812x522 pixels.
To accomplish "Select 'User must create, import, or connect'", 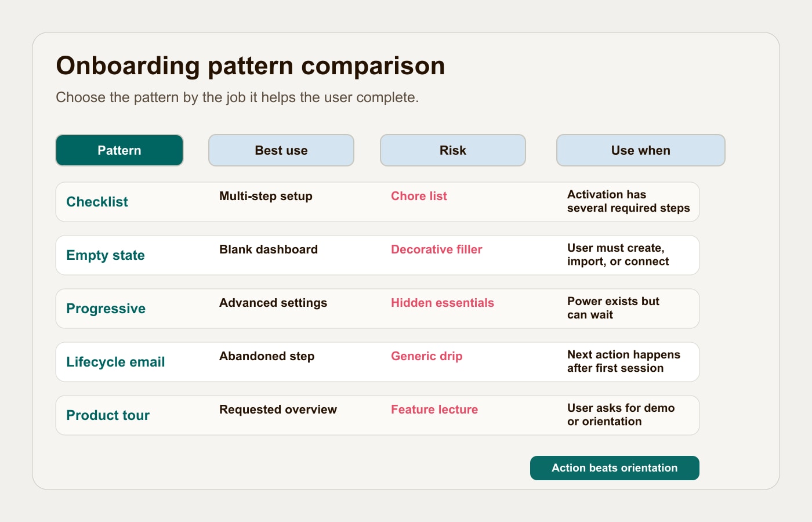I will [x=618, y=255].
